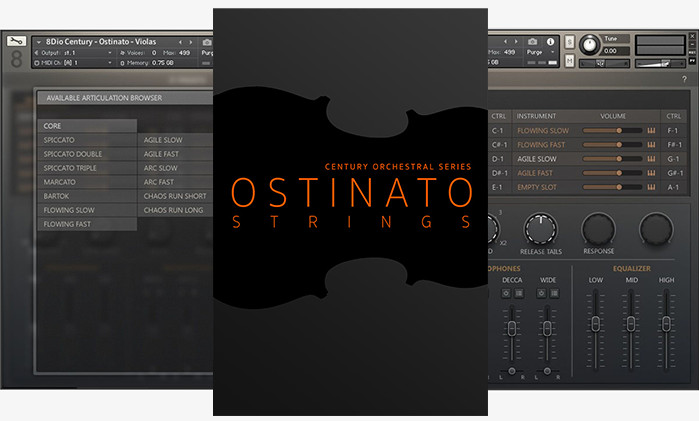Click the AUX button below minimize
This screenshot has height=421, width=699.
(692, 52)
